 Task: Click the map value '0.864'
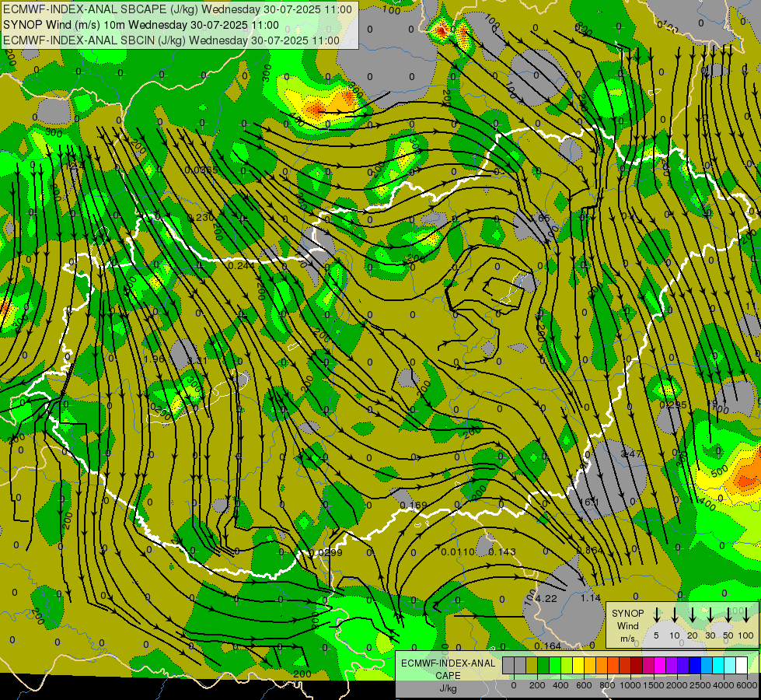(590, 551)
